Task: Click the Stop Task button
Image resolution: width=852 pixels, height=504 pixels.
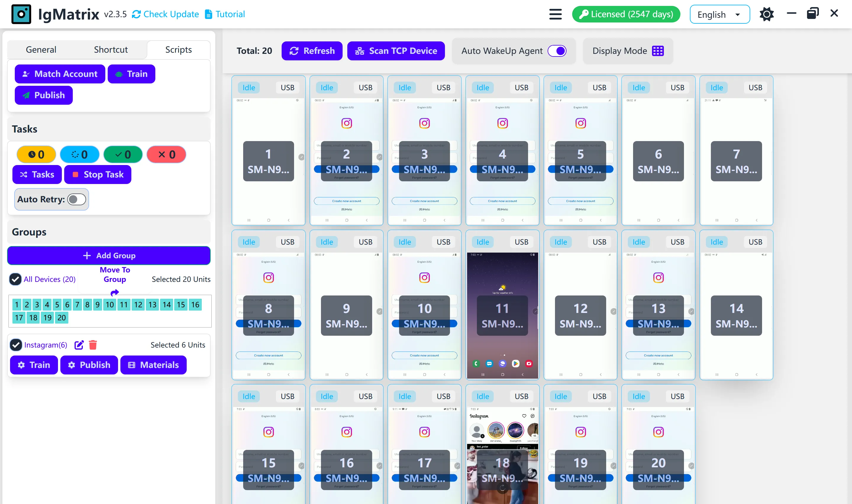Action: [97, 174]
